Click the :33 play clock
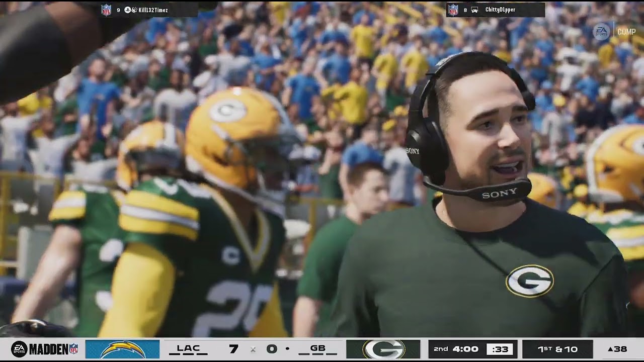644x362 pixels. tap(499, 349)
